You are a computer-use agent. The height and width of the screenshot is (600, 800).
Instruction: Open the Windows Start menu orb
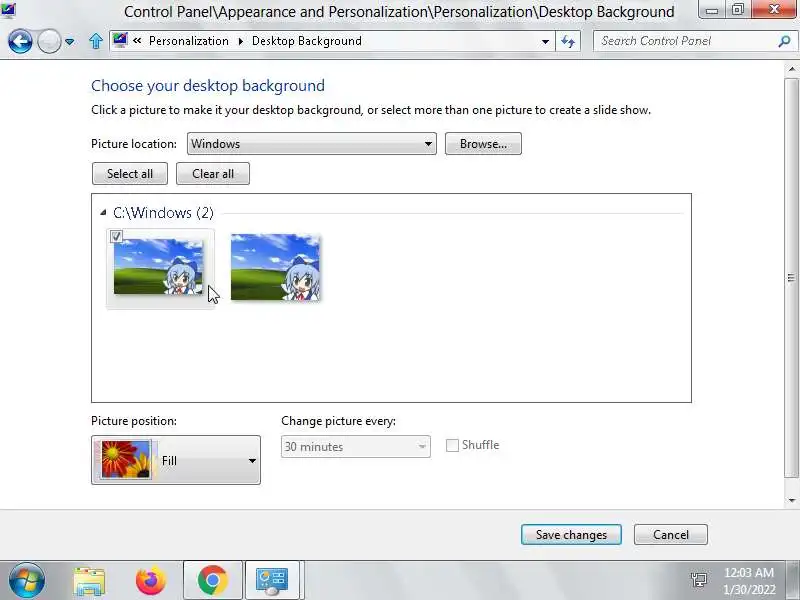click(26, 580)
